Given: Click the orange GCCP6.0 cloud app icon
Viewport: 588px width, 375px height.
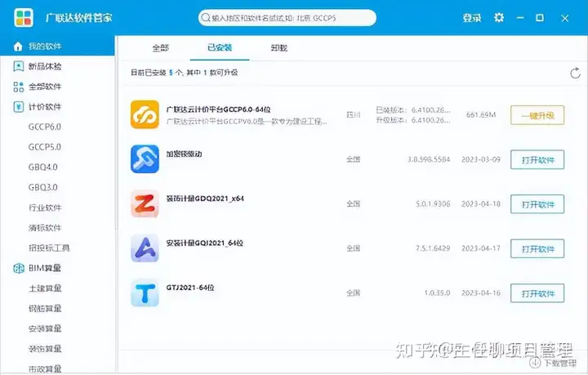Looking at the screenshot, I should point(145,114).
